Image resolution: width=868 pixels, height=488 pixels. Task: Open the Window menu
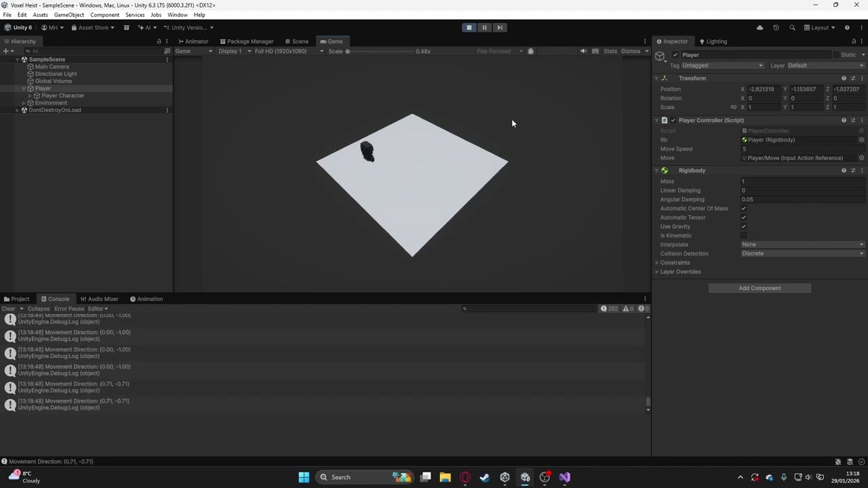pyautogui.click(x=178, y=15)
